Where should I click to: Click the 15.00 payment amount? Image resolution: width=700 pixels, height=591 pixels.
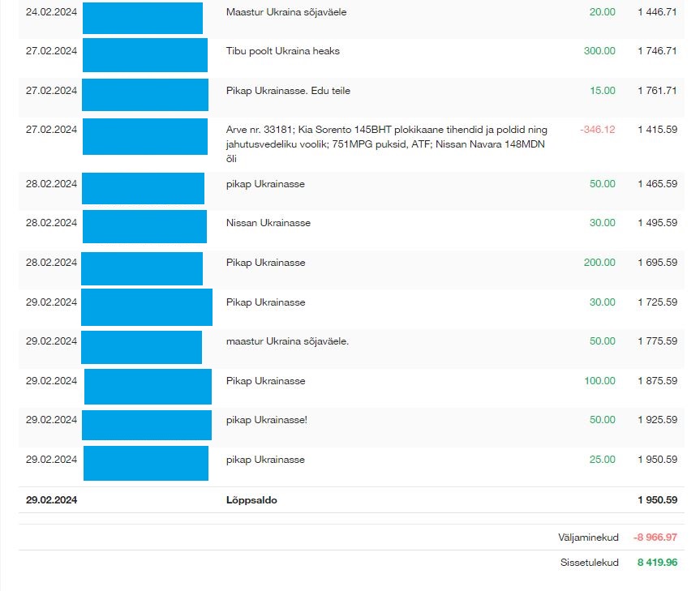(603, 91)
